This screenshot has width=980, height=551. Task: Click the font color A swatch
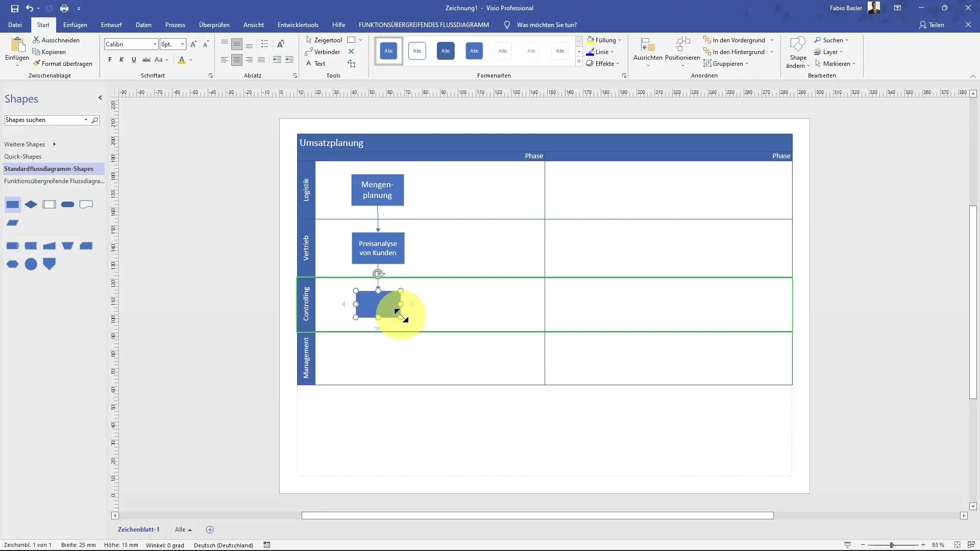pos(182,60)
